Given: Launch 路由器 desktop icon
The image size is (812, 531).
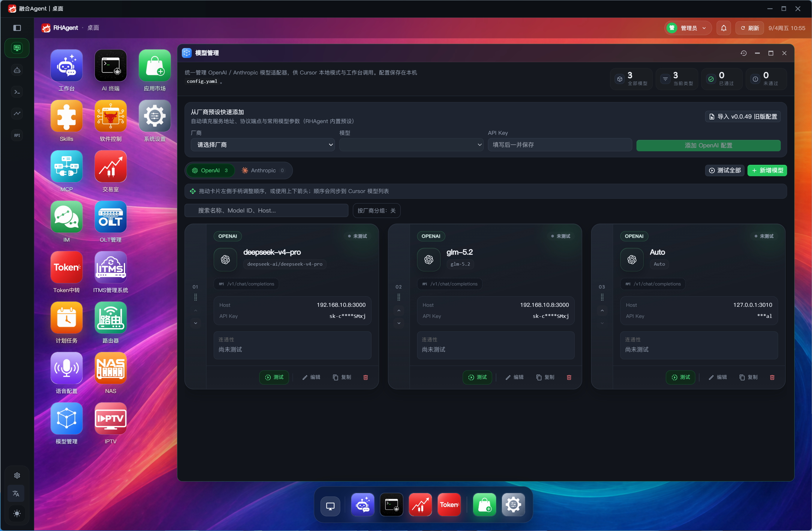Looking at the screenshot, I should point(110,318).
